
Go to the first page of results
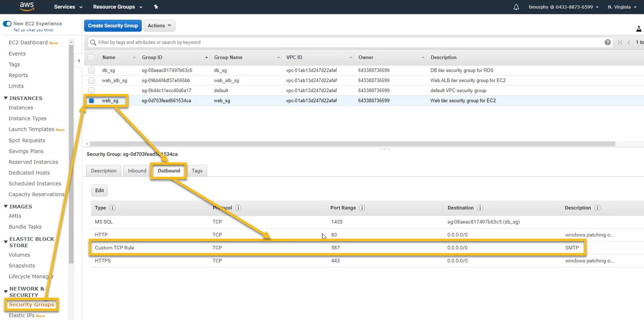pos(620,42)
